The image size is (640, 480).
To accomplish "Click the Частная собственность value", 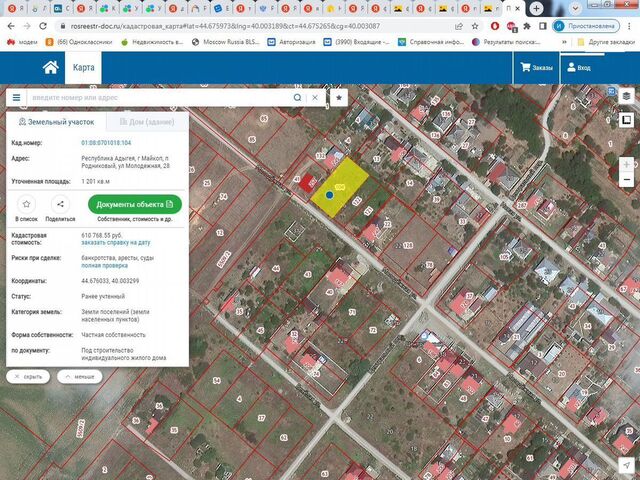I will coord(113,335).
